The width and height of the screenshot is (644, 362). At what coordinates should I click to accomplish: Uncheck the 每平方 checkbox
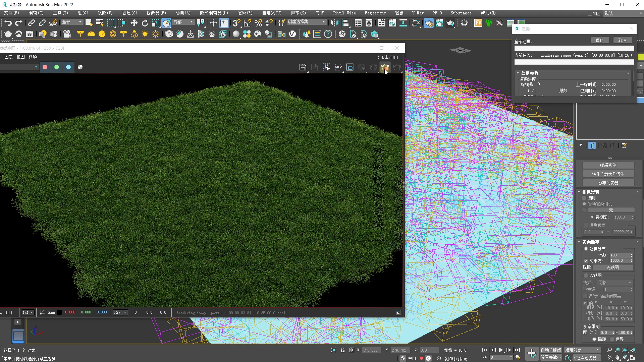pos(586,261)
